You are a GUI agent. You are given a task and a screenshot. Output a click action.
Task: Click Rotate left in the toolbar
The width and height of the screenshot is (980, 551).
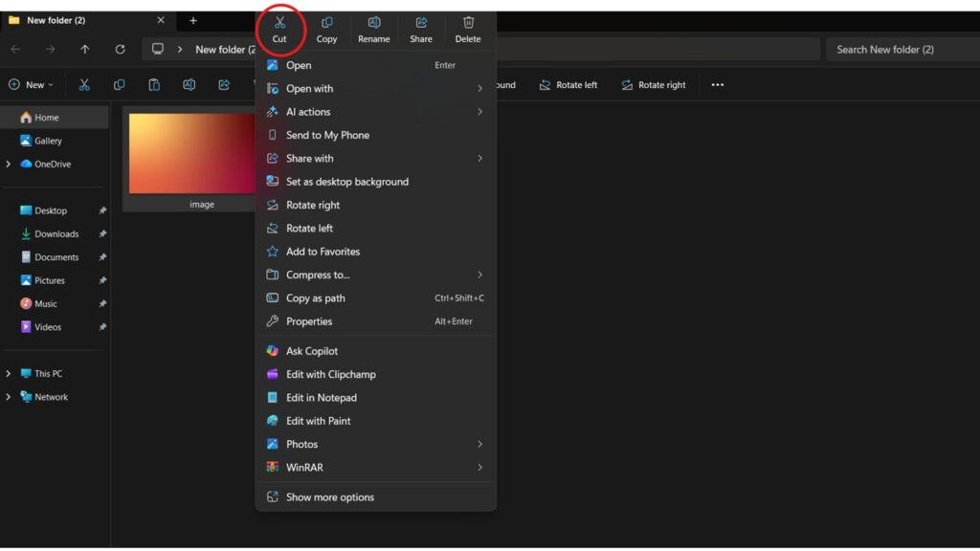(x=568, y=85)
